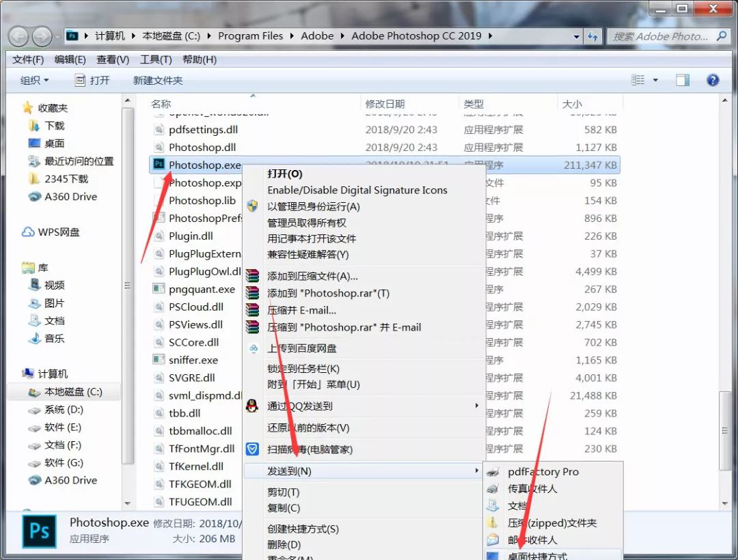
Task: Click the Baidu cloud upload icon
Action: [254, 348]
